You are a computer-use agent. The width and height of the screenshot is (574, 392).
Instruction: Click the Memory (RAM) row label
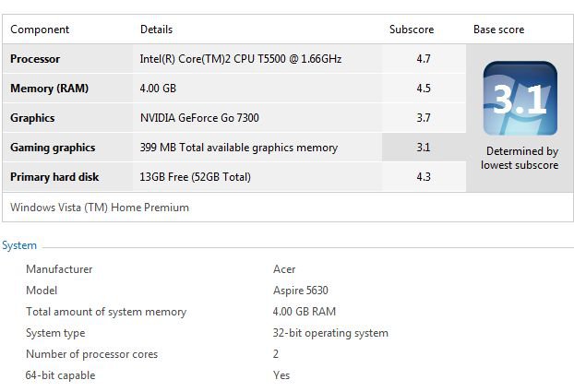pyautogui.click(x=50, y=89)
